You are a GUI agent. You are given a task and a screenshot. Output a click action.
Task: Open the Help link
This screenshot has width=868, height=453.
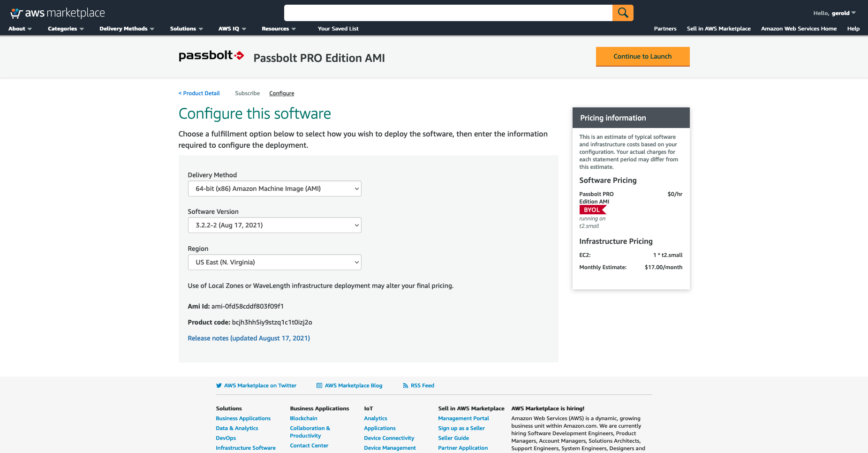[853, 29]
